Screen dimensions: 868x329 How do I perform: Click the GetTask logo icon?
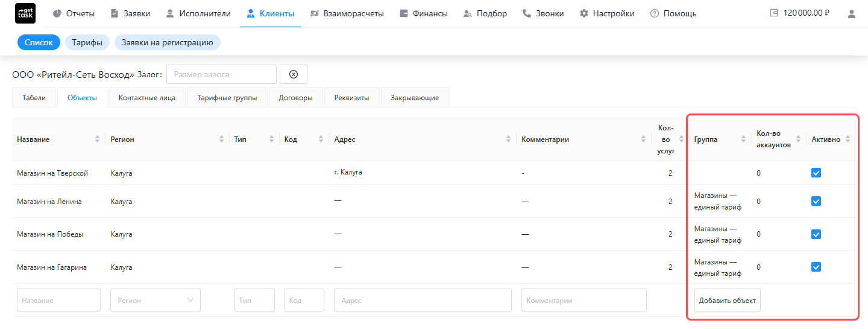(25, 13)
